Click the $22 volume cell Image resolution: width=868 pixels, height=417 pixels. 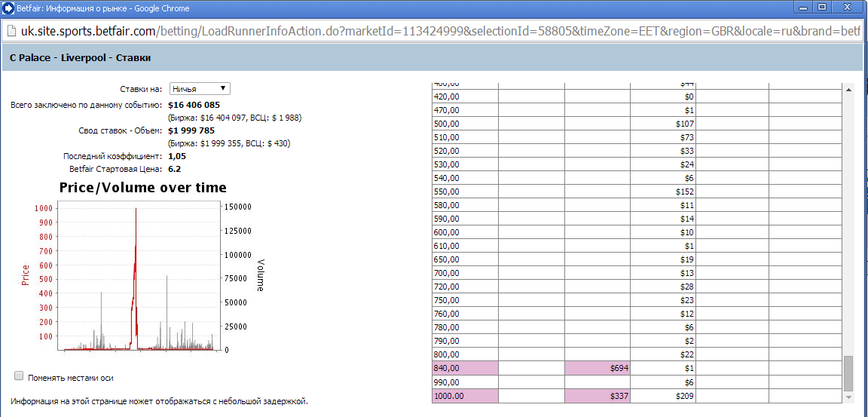[663, 354]
